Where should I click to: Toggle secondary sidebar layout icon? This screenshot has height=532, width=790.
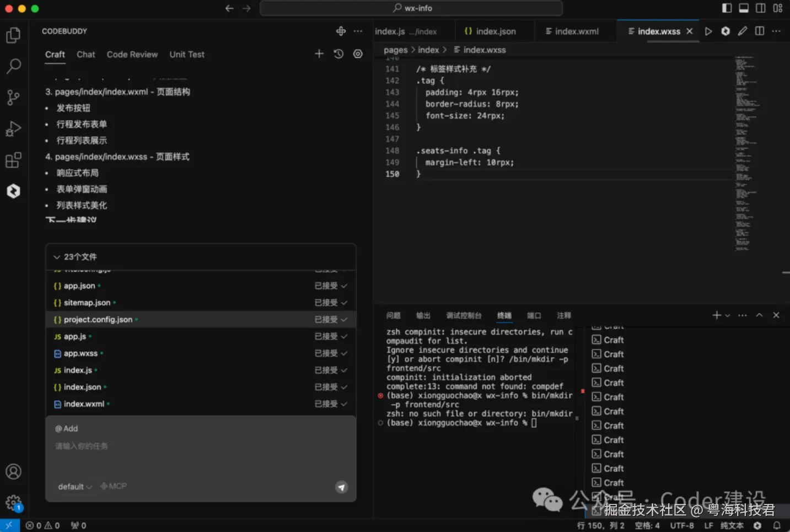coord(761,8)
